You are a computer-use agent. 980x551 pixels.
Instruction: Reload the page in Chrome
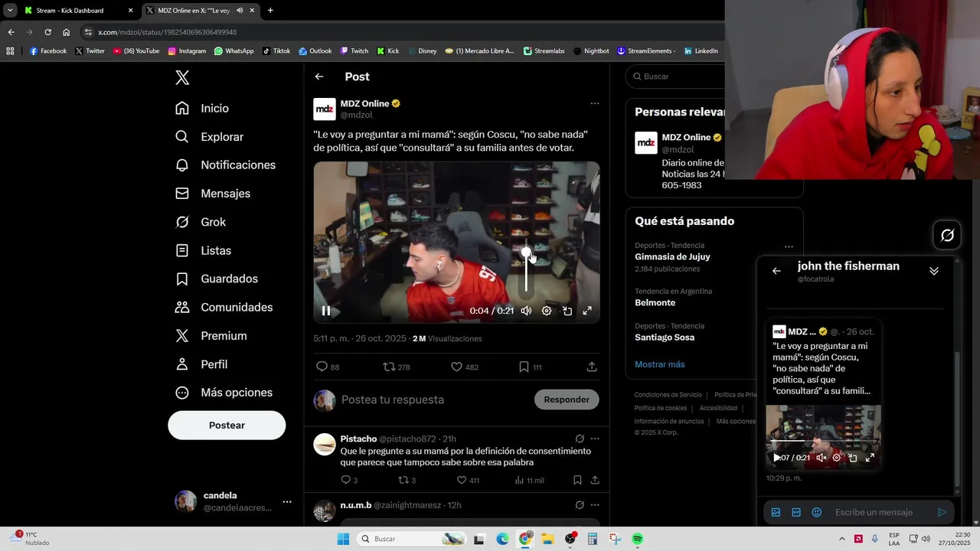coord(47,32)
